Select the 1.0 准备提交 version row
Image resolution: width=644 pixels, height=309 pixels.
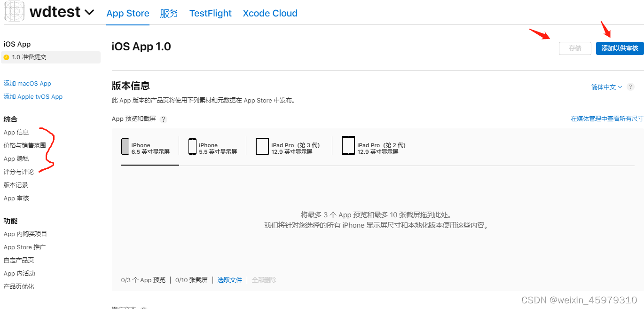(51, 57)
